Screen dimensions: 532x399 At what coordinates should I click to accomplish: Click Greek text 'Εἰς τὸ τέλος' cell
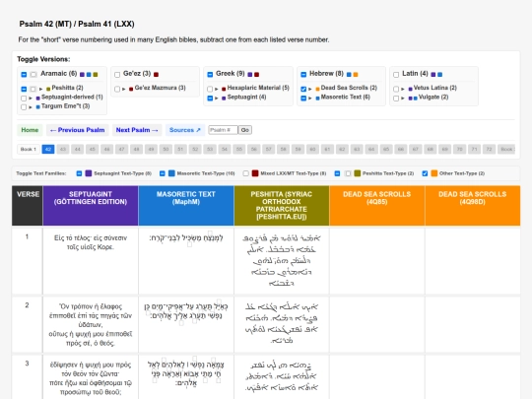91,261
